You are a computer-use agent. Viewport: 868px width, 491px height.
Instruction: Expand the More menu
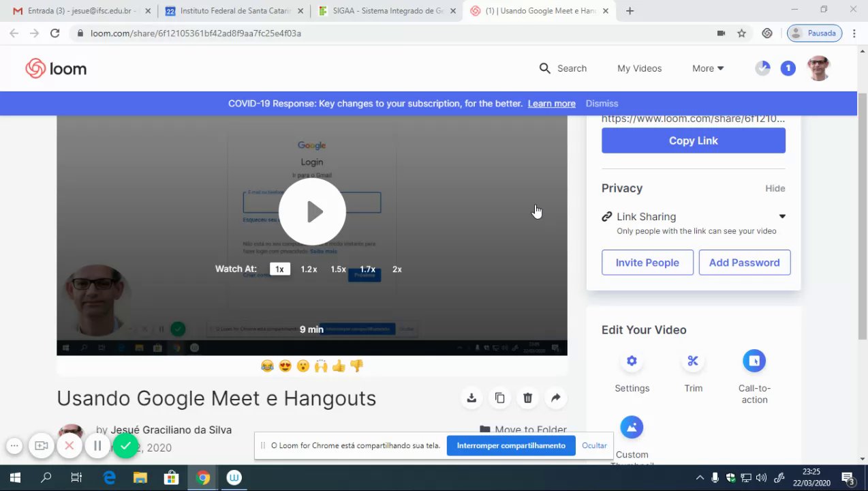[x=708, y=68]
